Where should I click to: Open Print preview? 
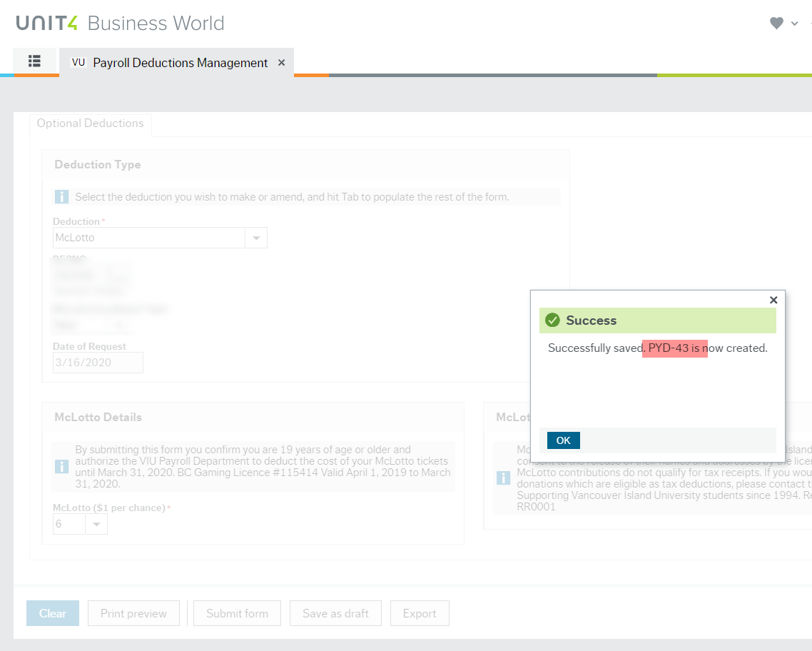coord(133,613)
